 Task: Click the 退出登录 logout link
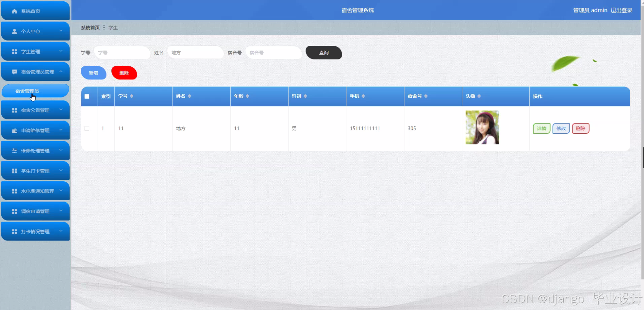click(x=621, y=10)
